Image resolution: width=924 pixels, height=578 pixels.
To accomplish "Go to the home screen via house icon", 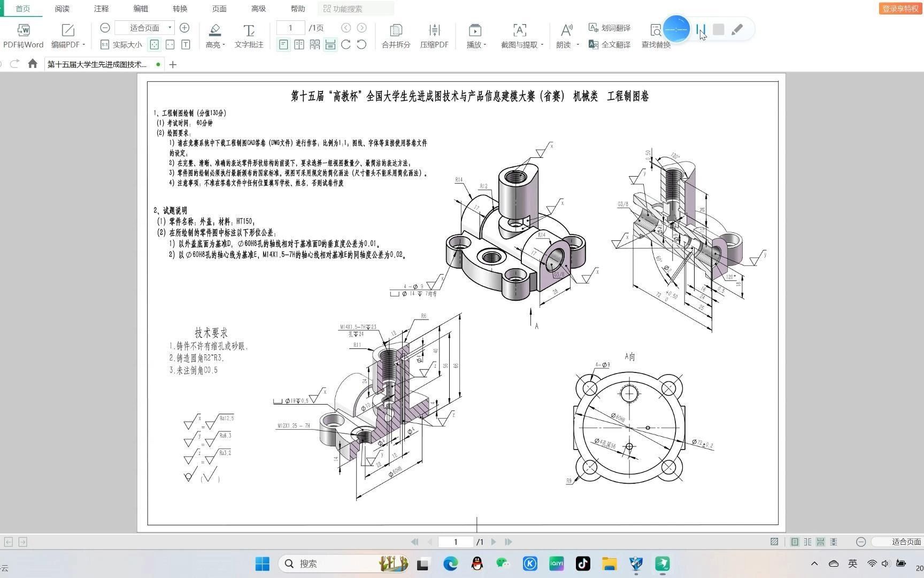I will coord(33,64).
